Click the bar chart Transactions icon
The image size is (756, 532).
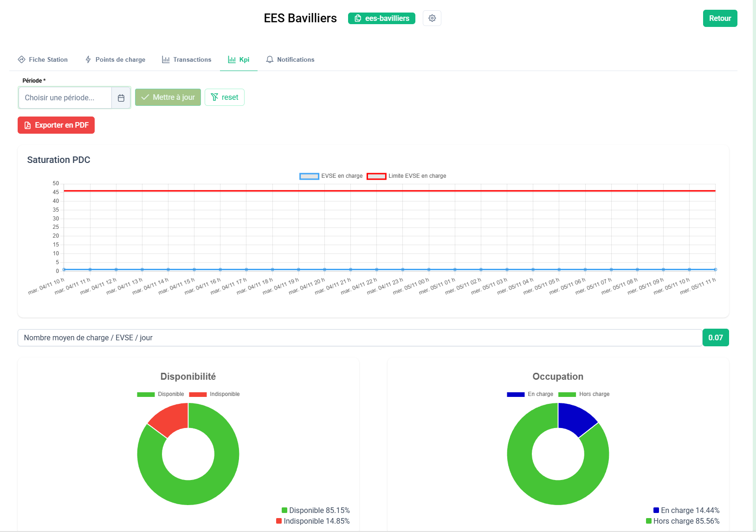[x=166, y=59]
